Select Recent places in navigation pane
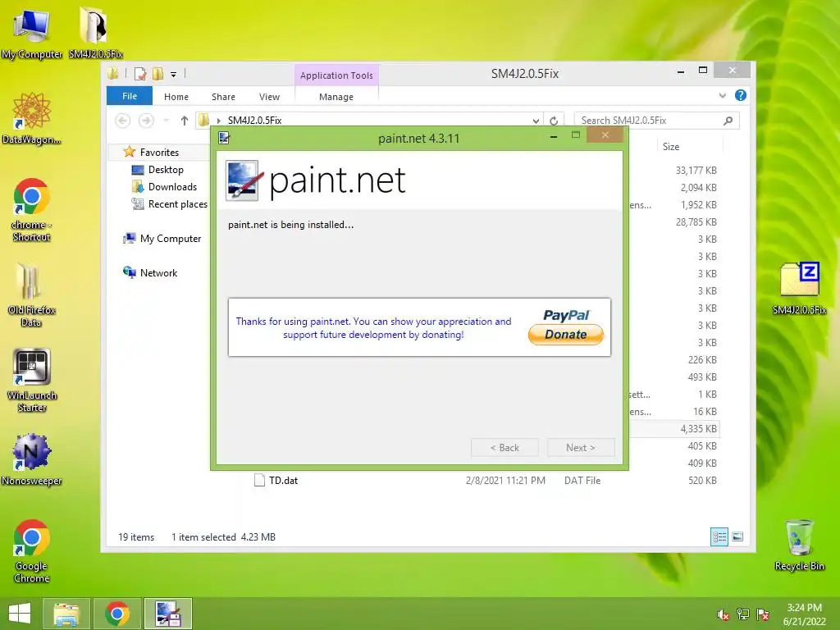Image resolution: width=840 pixels, height=630 pixels. [177, 204]
